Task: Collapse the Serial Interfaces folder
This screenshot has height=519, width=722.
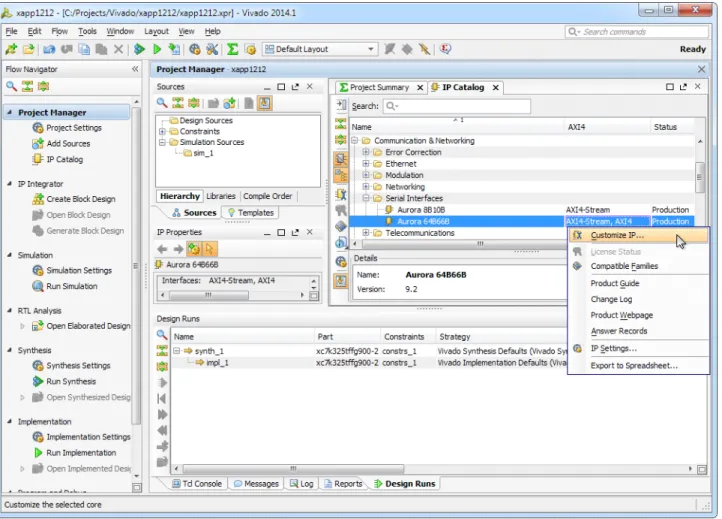Action: [x=366, y=198]
